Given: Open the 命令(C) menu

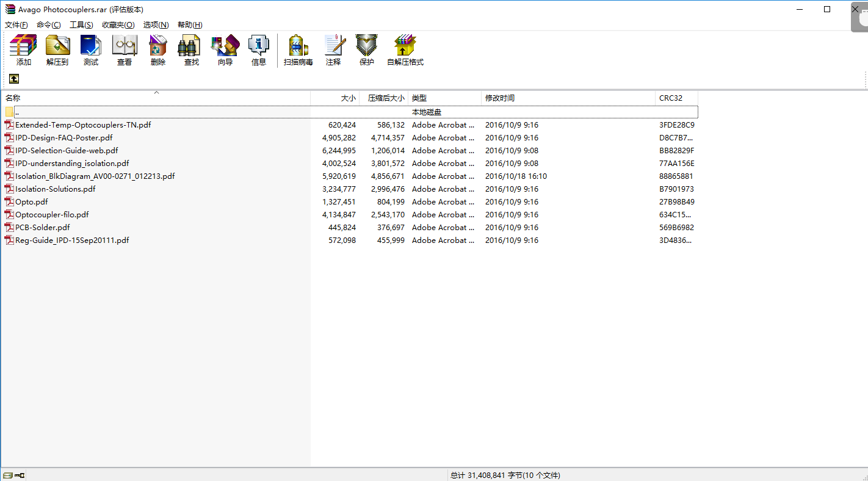Looking at the screenshot, I should [49, 25].
